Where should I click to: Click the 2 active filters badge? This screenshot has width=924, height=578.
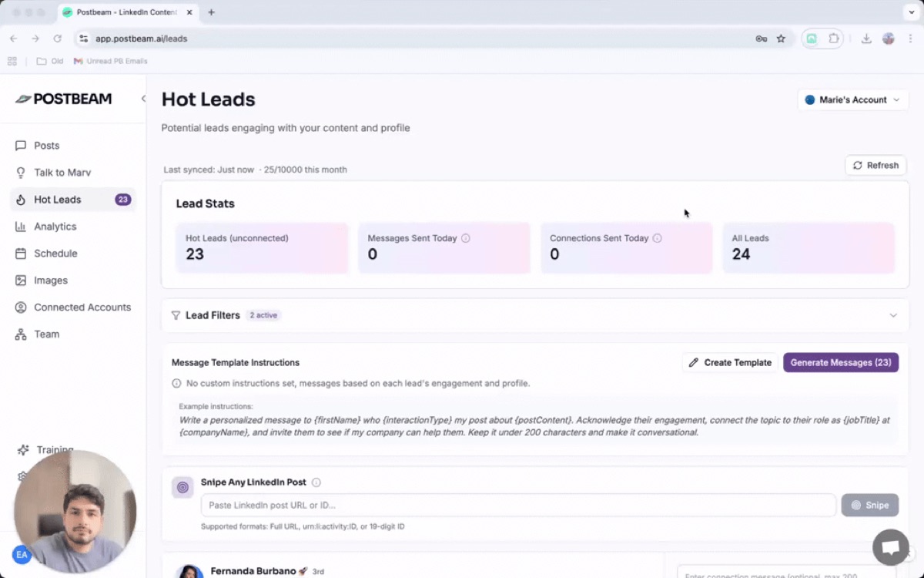click(263, 315)
